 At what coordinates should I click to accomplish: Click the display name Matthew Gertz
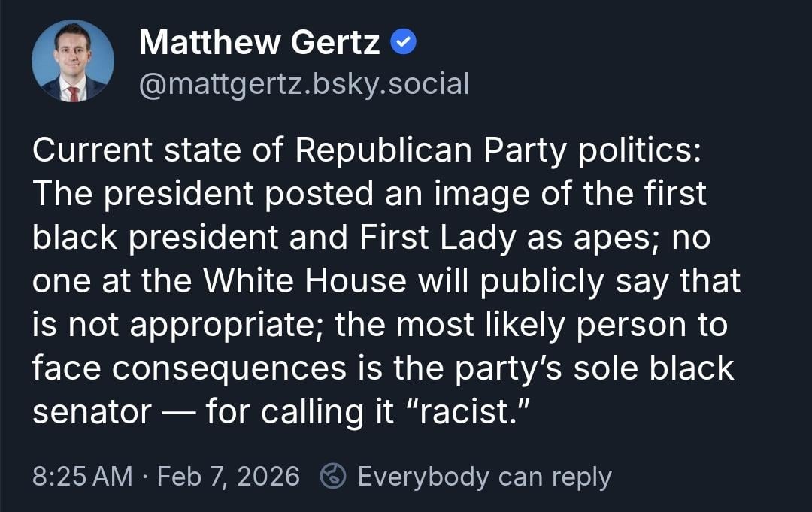[259, 44]
